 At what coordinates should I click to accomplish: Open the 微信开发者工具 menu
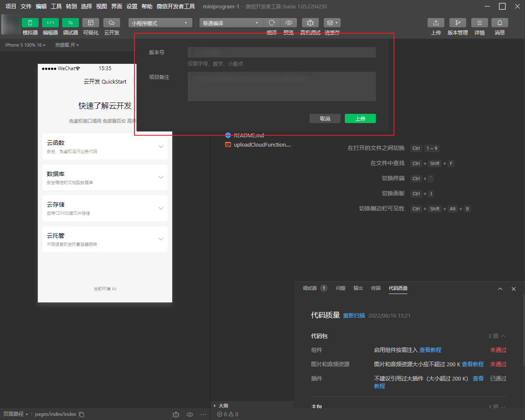176,6
